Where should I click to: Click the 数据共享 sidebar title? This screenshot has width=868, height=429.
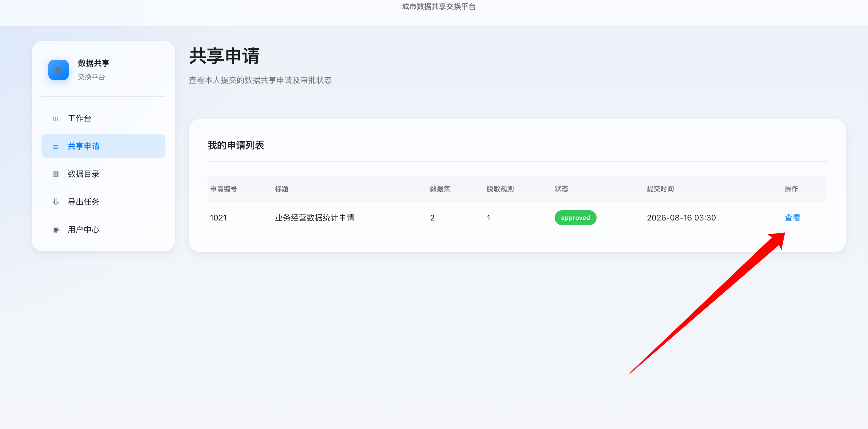tap(94, 63)
